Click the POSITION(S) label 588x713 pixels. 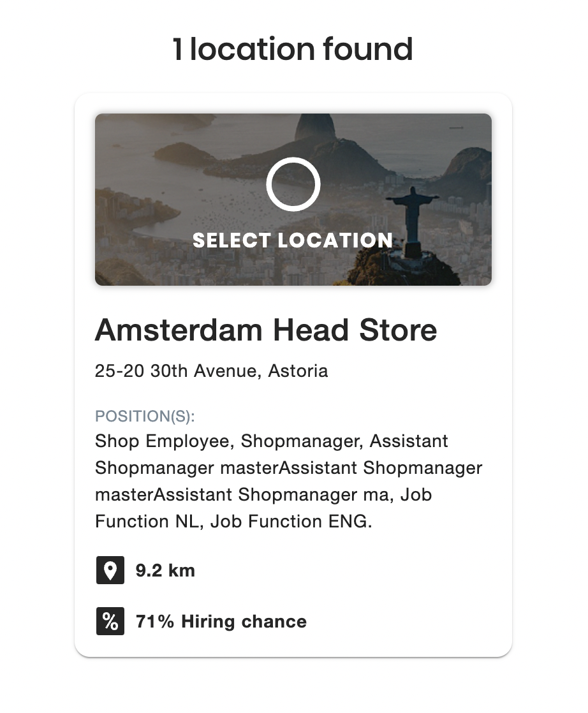[x=145, y=416]
